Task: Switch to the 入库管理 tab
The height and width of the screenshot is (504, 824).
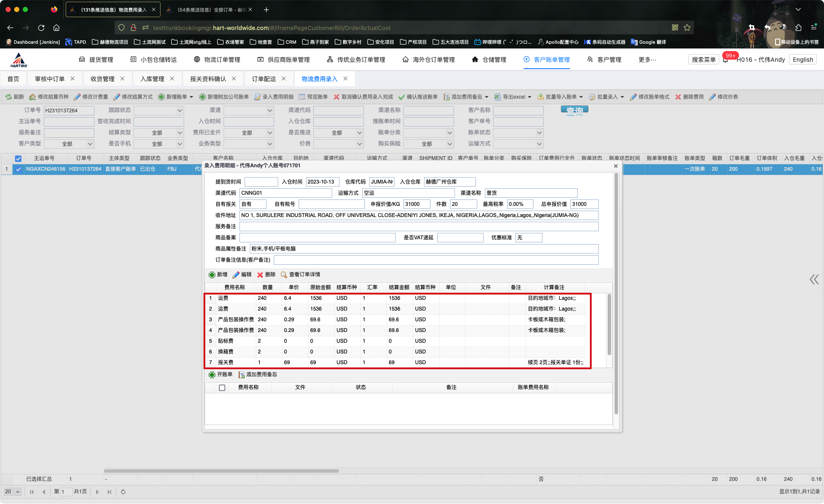Action: pos(152,79)
